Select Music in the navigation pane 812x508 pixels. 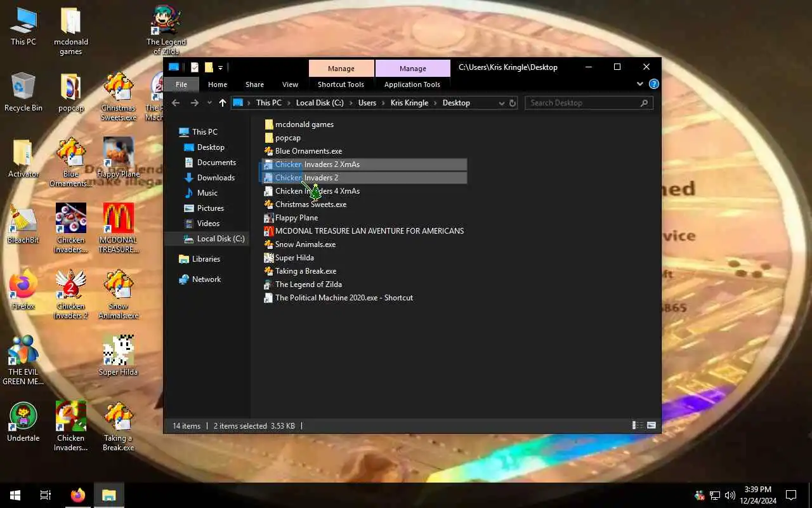[207, 193]
